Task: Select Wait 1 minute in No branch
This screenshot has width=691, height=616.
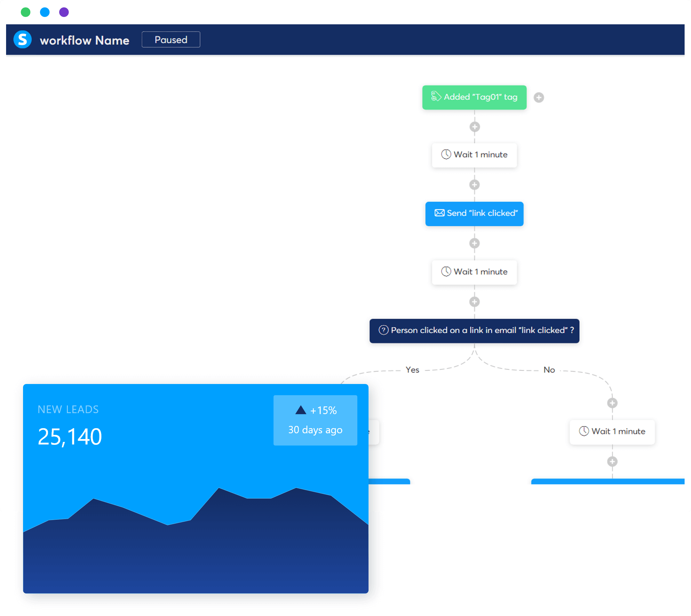Action: (612, 432)
